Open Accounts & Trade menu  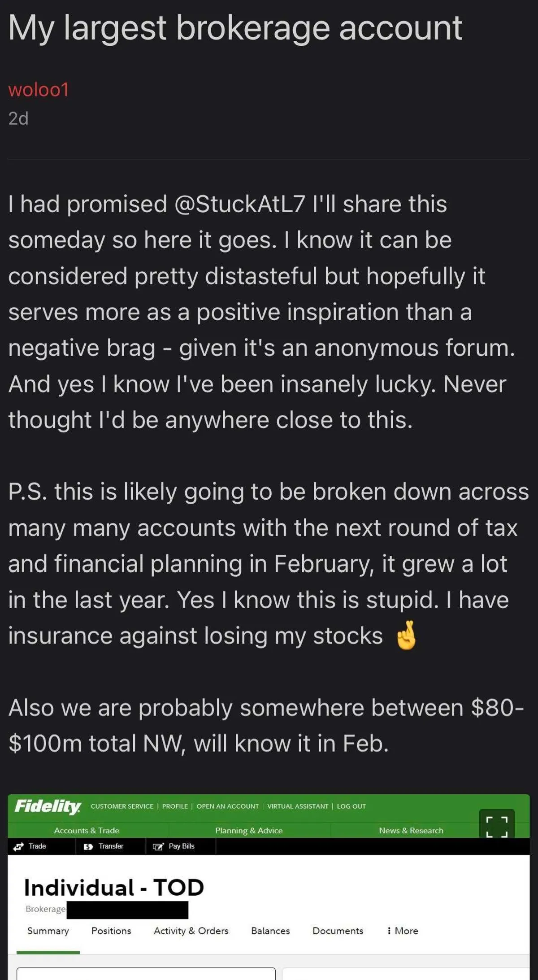click(87, 830)
